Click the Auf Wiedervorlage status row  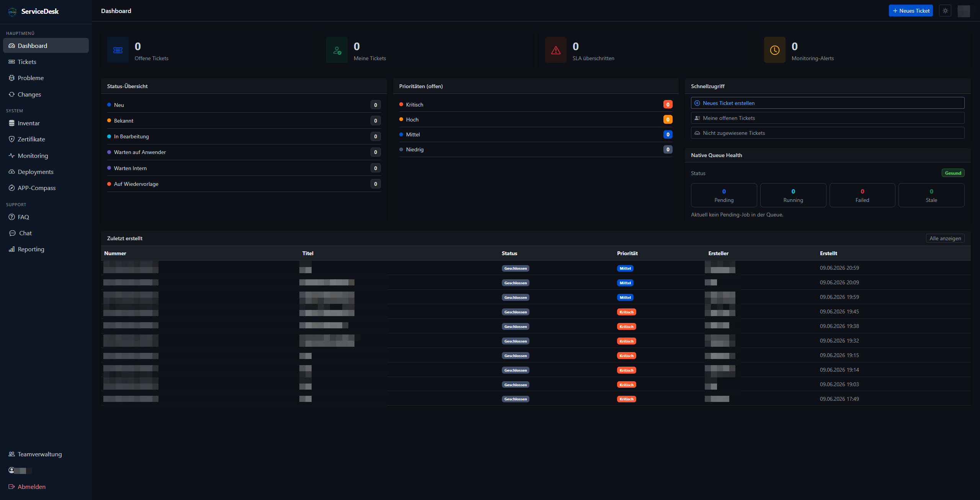pyautogui.click(x=244, y=184)
